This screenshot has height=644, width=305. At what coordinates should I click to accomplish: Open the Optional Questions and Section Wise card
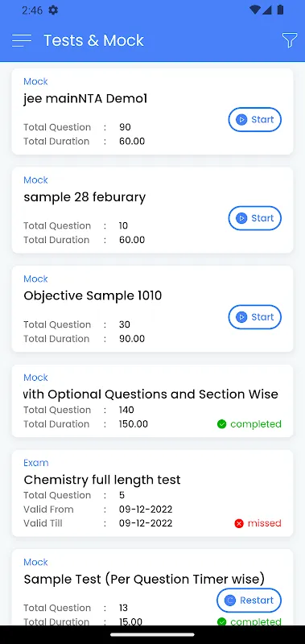152,401
